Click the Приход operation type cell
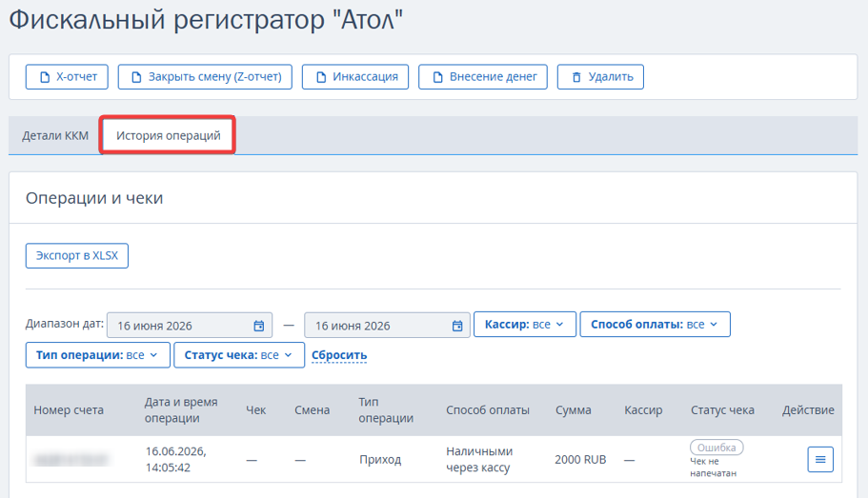This screenshot has height=498, width=868. (380, 459)
